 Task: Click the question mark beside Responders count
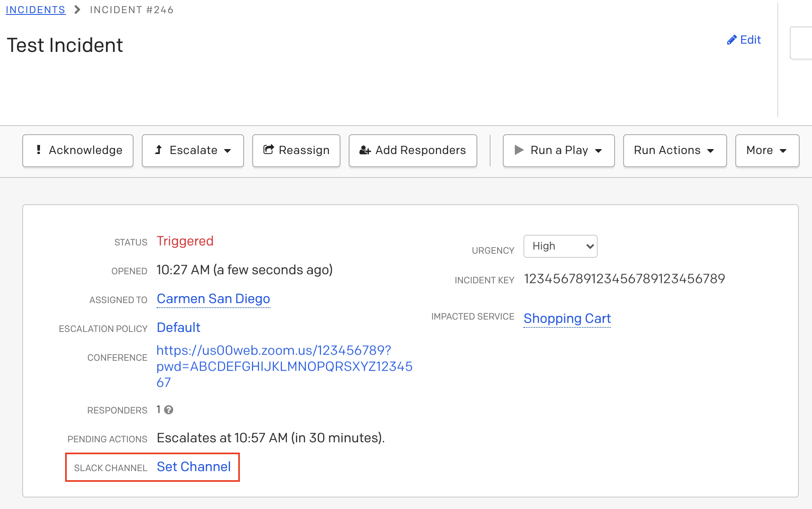point(169,410)
